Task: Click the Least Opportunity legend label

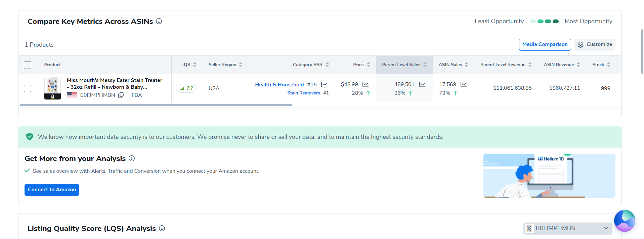Action: click(x=499, y=21)
